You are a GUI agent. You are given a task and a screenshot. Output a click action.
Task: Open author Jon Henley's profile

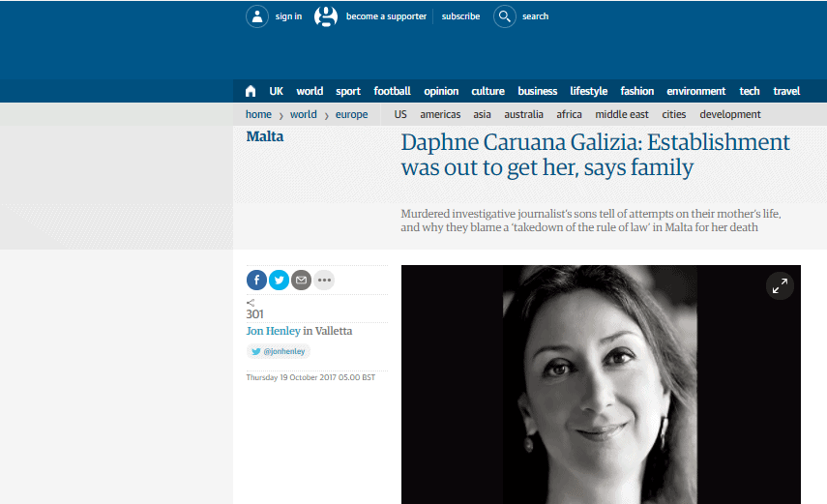point(274,331)
